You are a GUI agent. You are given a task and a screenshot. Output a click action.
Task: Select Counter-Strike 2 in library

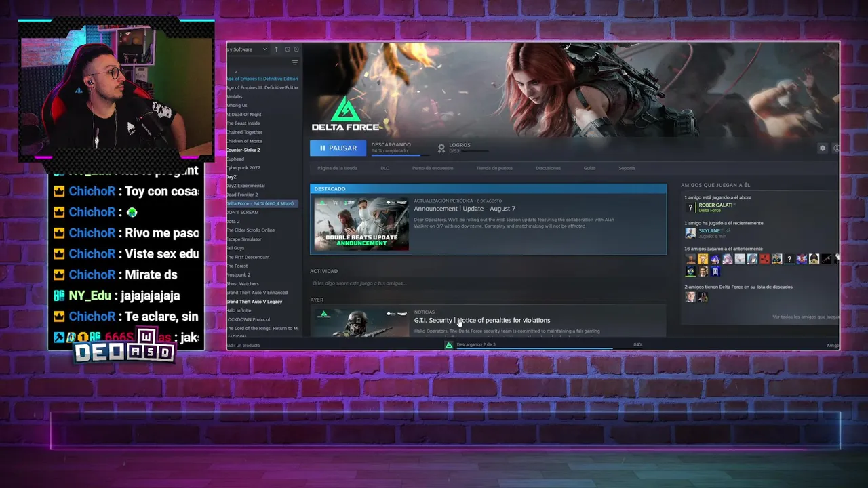[243, 150]
